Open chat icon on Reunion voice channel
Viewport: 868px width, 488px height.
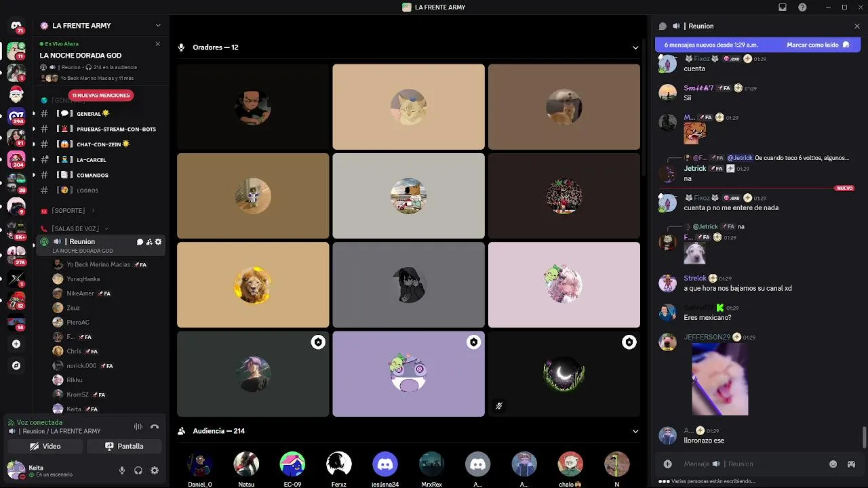click(x=140, y=242)
